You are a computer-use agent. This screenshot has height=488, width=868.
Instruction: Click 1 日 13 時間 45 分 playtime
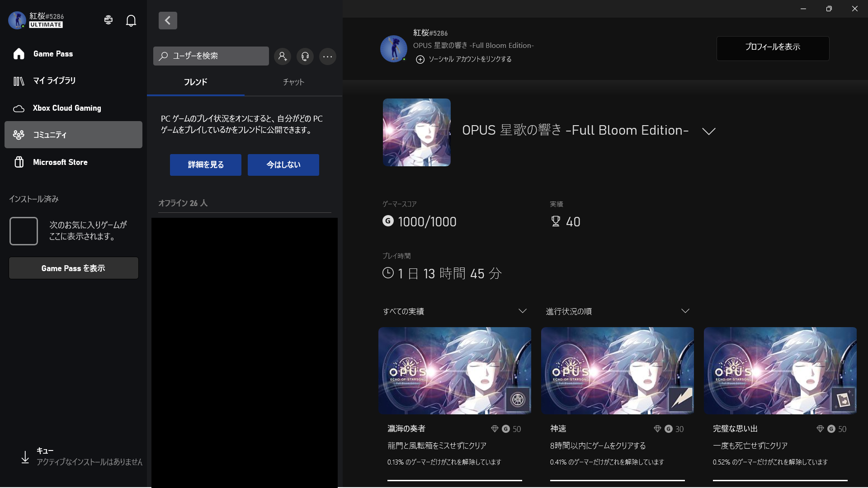[450, 273]
